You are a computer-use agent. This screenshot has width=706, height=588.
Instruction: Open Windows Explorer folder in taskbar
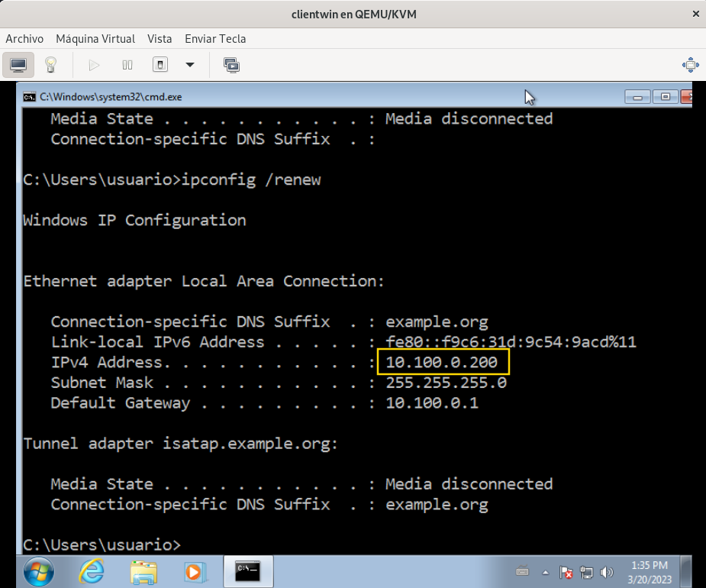point(143,571)
